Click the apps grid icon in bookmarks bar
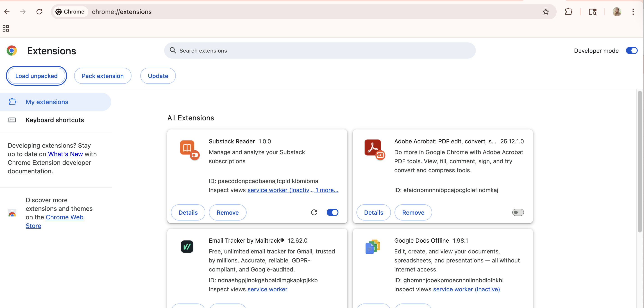 tap(6, 28)
